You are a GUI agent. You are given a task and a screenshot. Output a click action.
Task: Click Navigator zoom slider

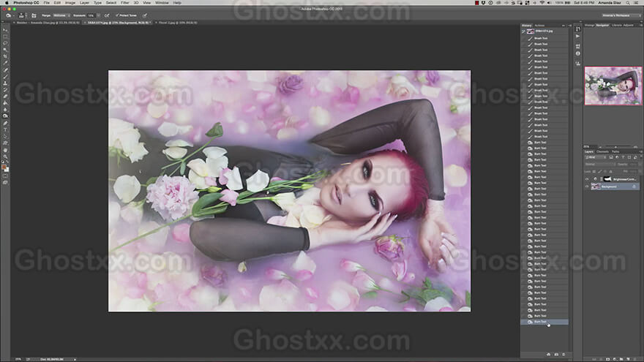click(615, 146)
